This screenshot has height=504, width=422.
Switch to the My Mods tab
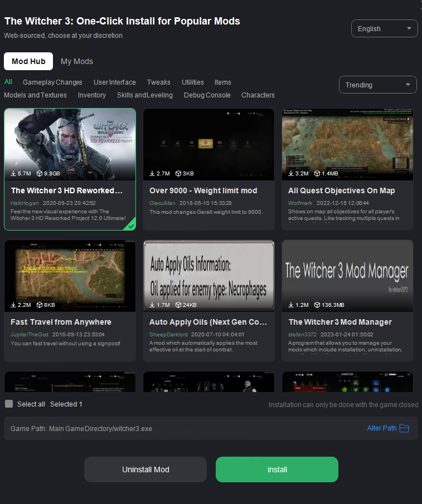point(77,61)
